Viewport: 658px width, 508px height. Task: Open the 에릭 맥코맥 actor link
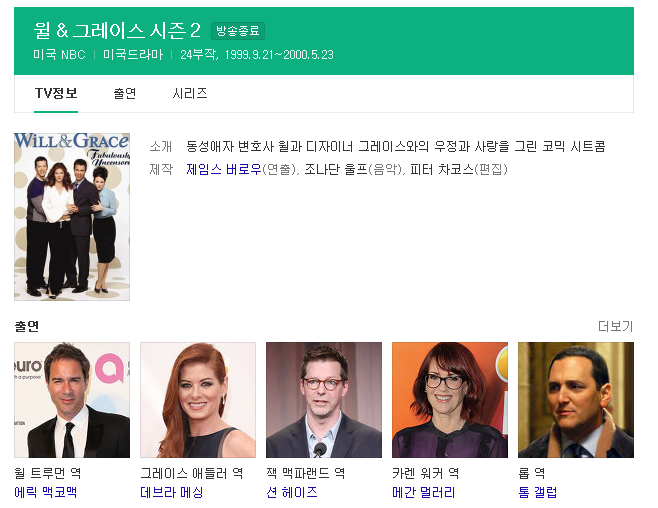click(x=46, y=492)
